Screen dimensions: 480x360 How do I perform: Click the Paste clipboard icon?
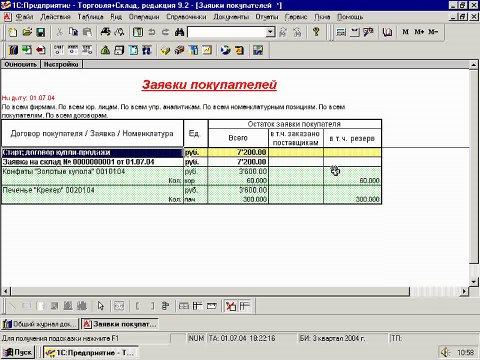coord(87,32)
